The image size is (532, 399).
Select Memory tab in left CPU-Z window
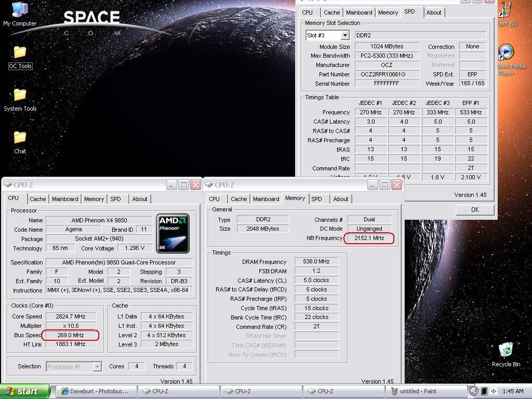(x=94, y=199)
